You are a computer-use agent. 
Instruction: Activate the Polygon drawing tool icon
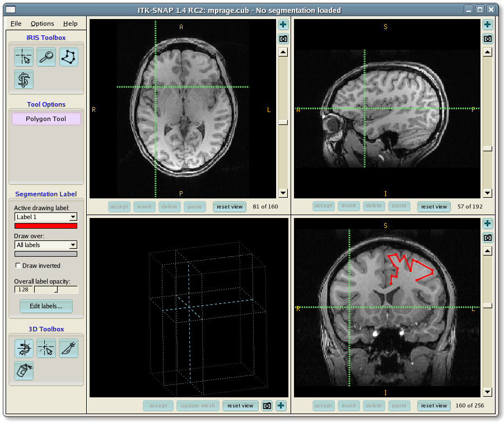(68, 57)
